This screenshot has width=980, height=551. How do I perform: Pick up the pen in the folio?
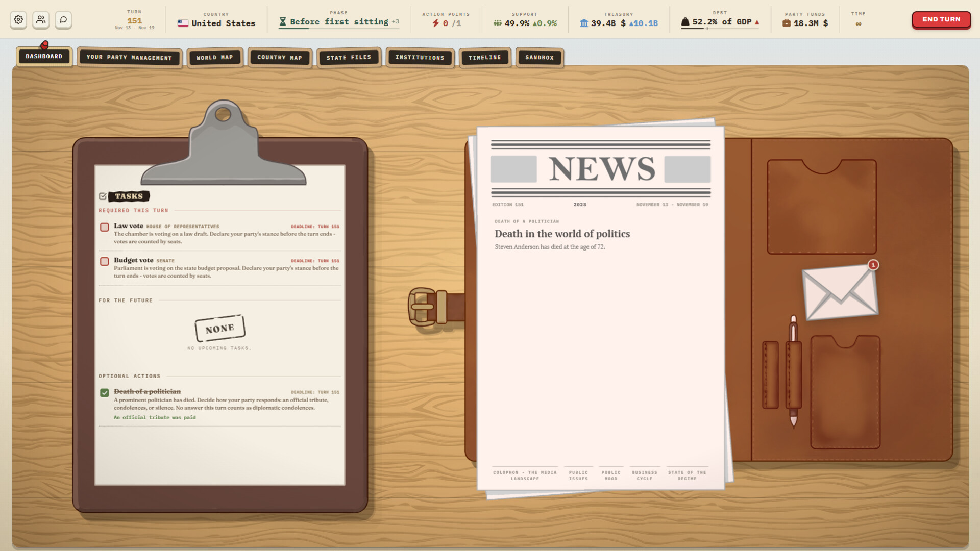tap(793, 371)
